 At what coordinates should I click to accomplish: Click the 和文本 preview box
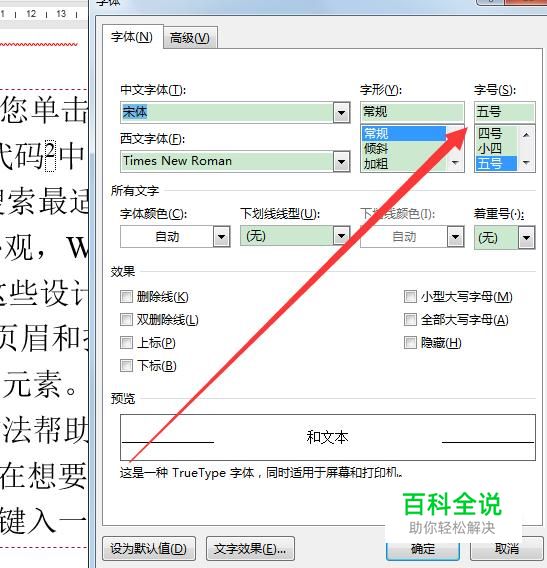click(327, 437)
